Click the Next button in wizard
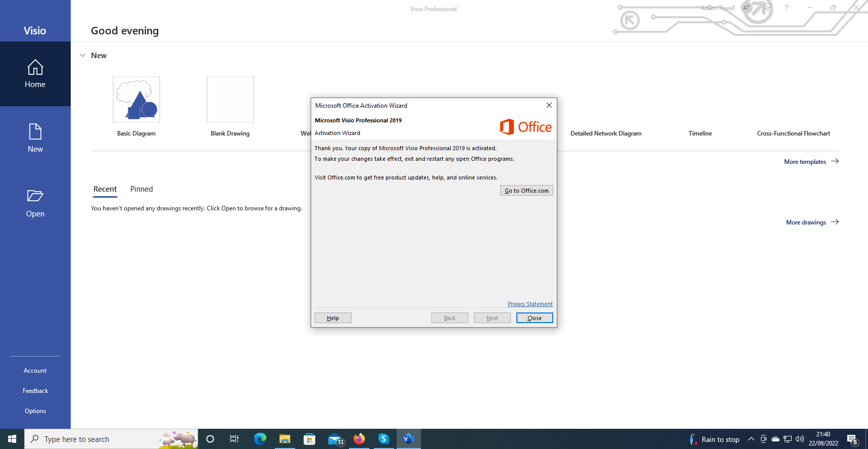Image resolution: width=868 pixels, height=449 pixels. point(492,318)
